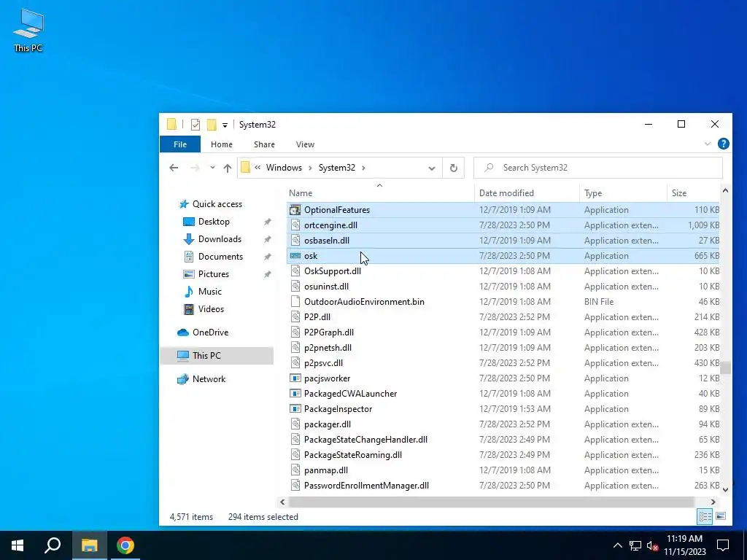This screenshot has width=747, height=560.
Task: Select PackageStateChangeHandler.dll file
Action: [x=365, y=439]
